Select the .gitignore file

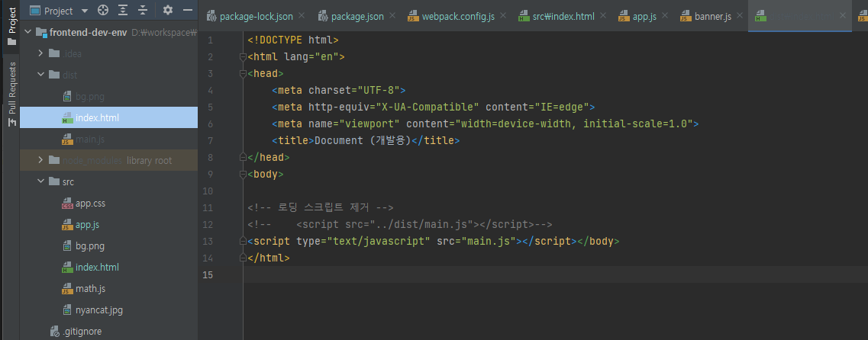point(82,331)
